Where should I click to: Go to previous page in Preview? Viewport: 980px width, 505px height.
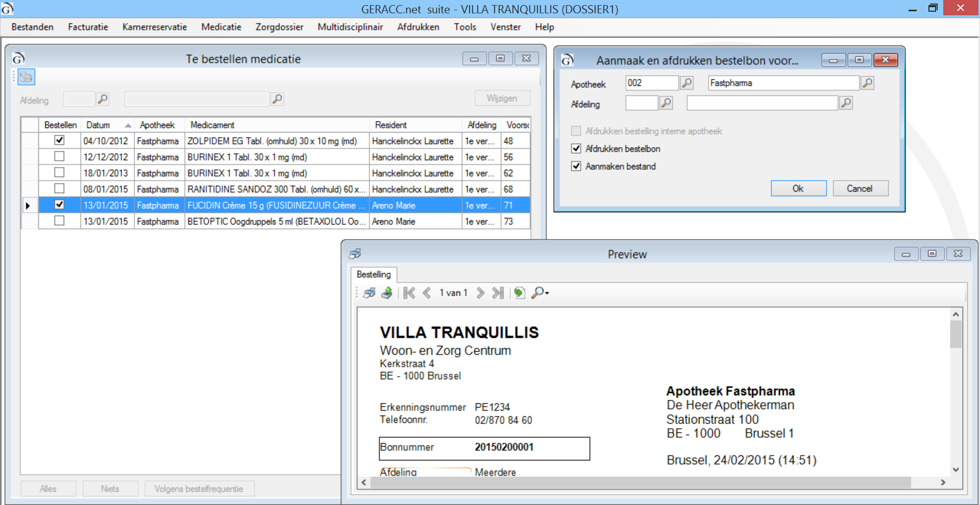coord(427,293)
